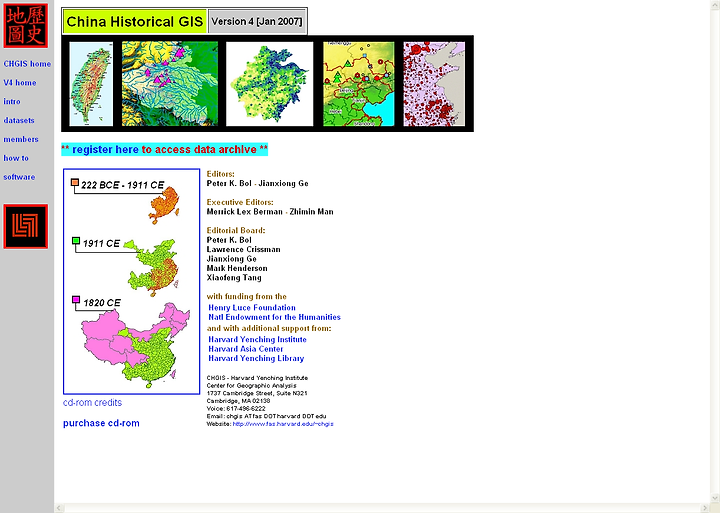This screenshot has width=720, height=513.
Task: Click the 1820 CE pink China map
Action: tap(135, 344)
